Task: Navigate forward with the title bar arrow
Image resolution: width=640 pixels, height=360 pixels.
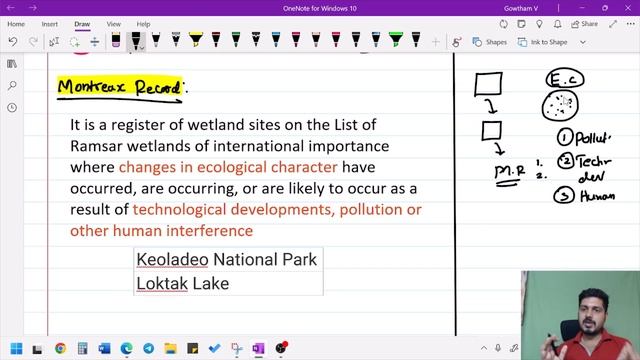Action: (x=33, y=8)
